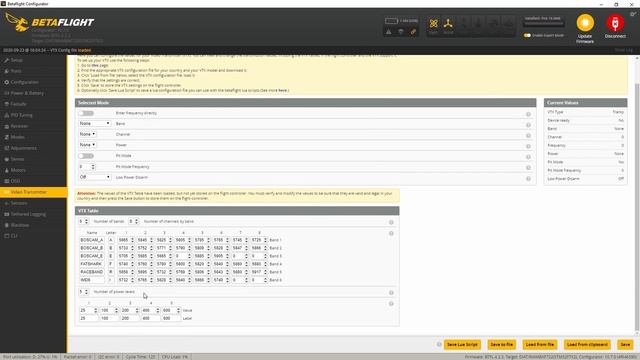
Task: Open the Adjustments tab icon
Action: (x=7, y=148)
